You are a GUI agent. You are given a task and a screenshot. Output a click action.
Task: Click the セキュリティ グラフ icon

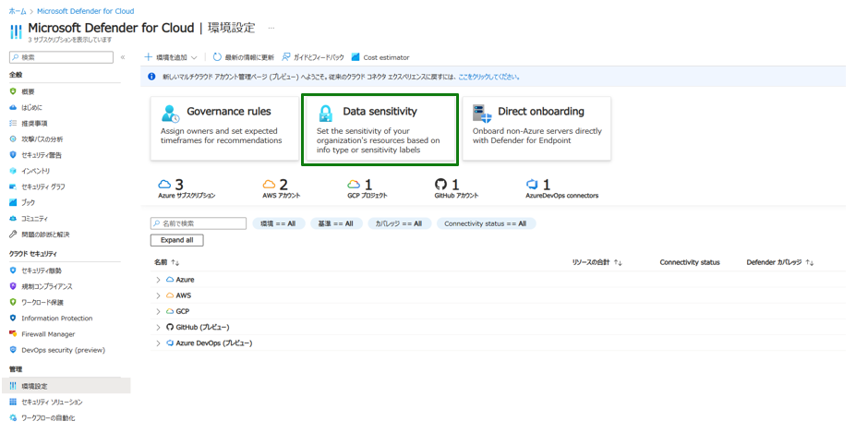(x=13, y=186)
